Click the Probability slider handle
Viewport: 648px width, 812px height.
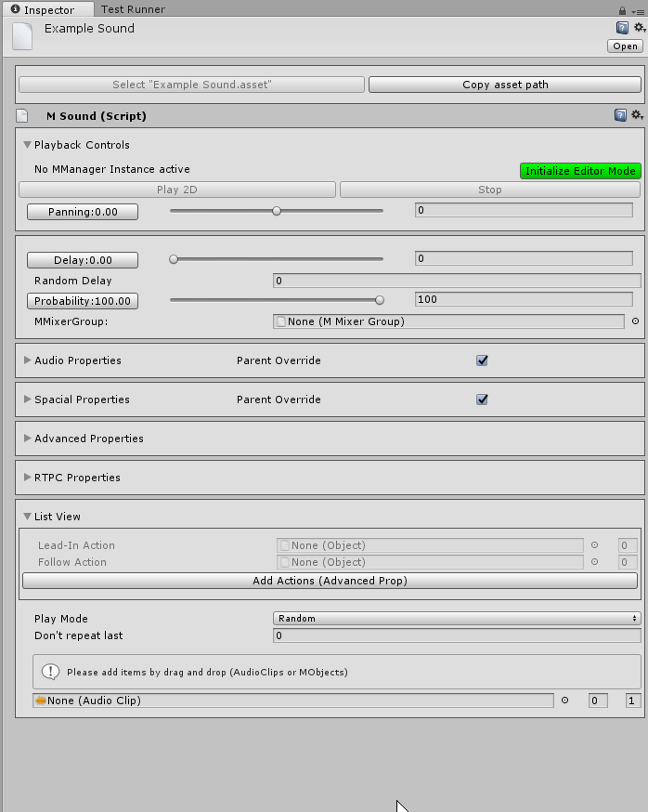[x=380, y=300]
